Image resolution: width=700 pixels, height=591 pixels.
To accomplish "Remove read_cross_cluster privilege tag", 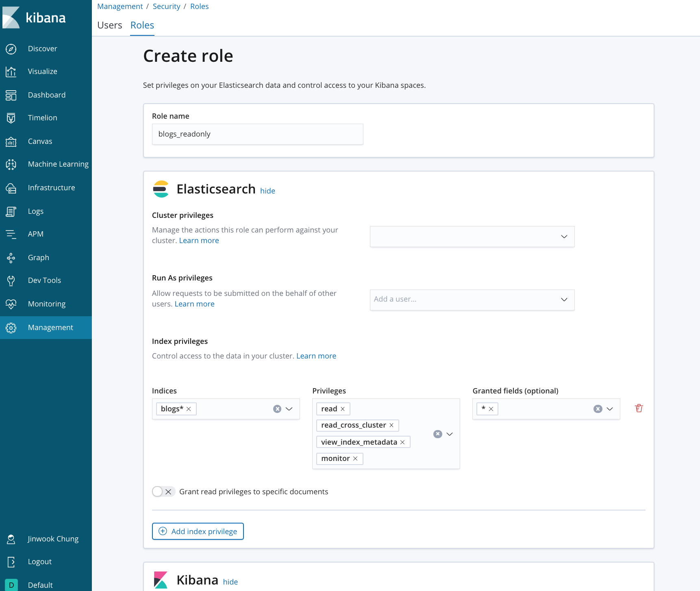I will coord(391,425).
